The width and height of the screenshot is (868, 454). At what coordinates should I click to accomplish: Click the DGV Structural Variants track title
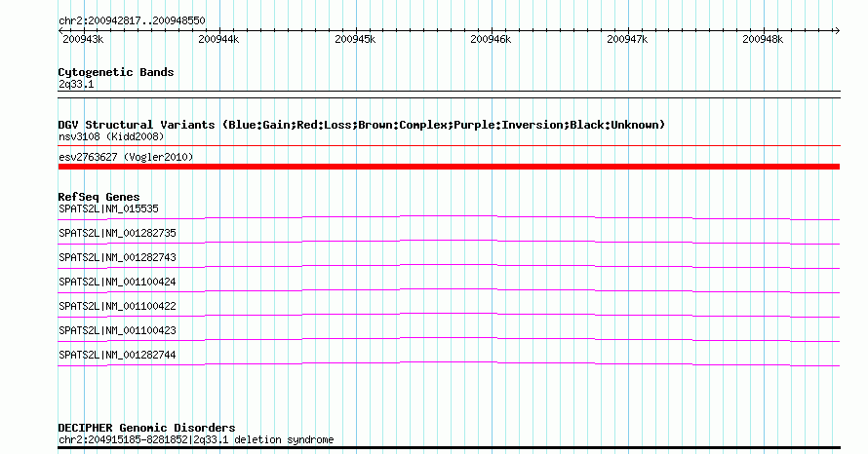(x=362, y=125)
